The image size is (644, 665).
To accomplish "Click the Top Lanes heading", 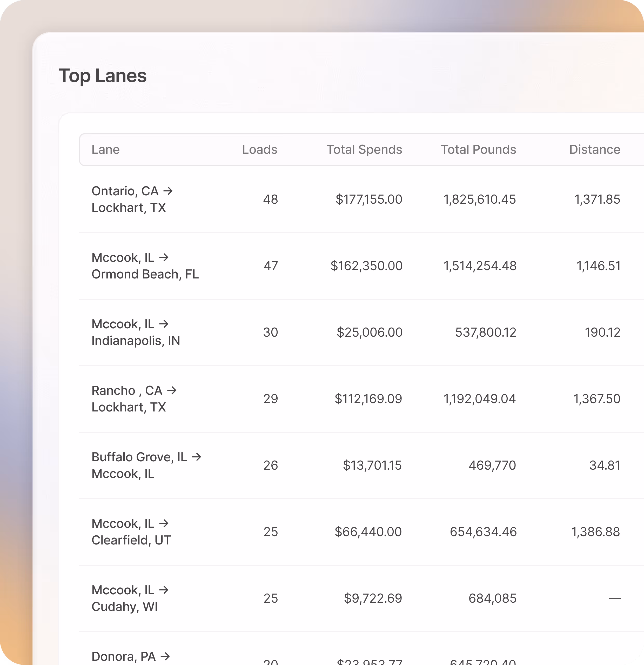I will pyautogui.click(x=102, y=76).
